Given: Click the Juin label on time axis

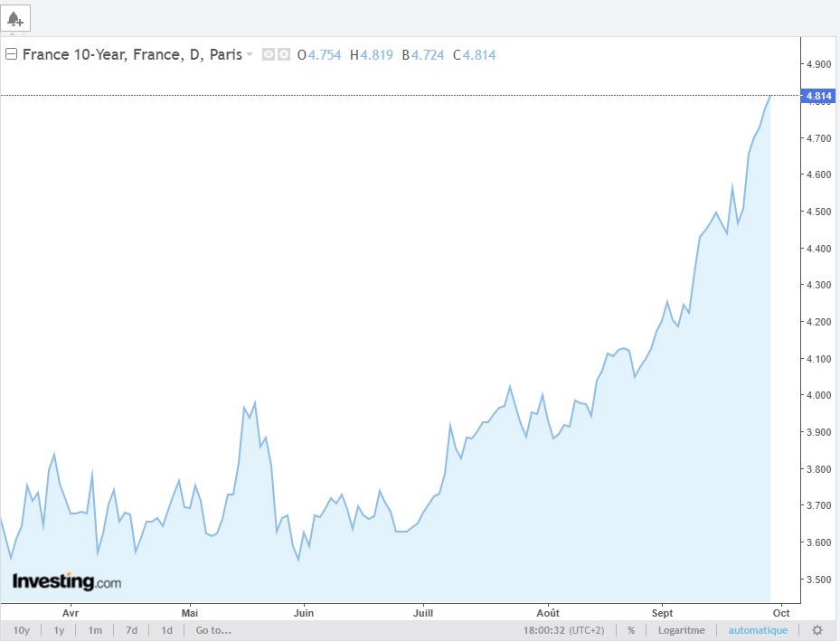Looking at the screenshot, I should (304, 613).
